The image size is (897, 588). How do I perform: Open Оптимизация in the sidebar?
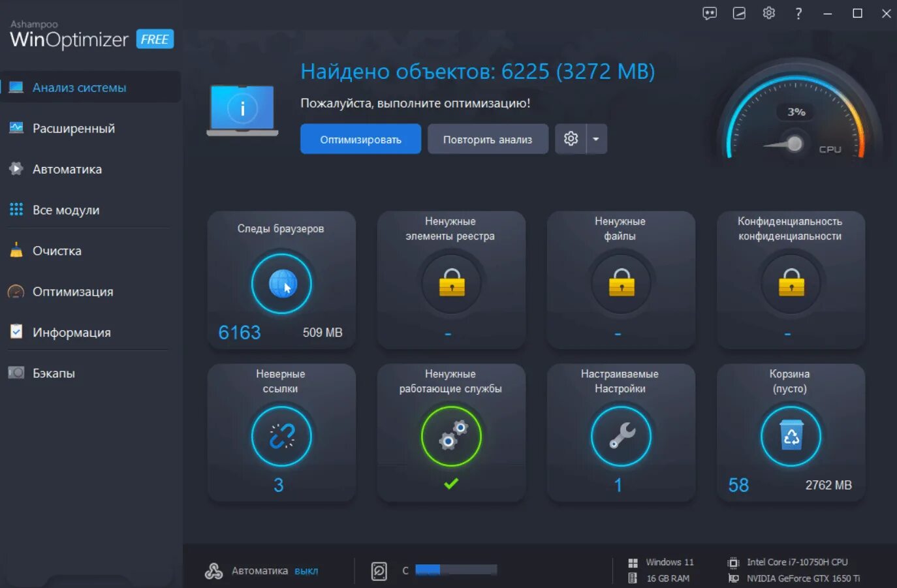(90, 292)
